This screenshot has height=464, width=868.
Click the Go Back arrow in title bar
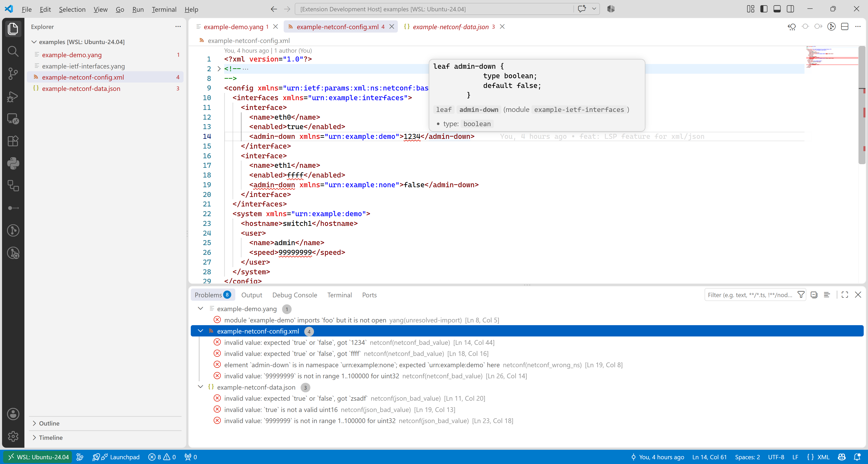pos(274,9)
